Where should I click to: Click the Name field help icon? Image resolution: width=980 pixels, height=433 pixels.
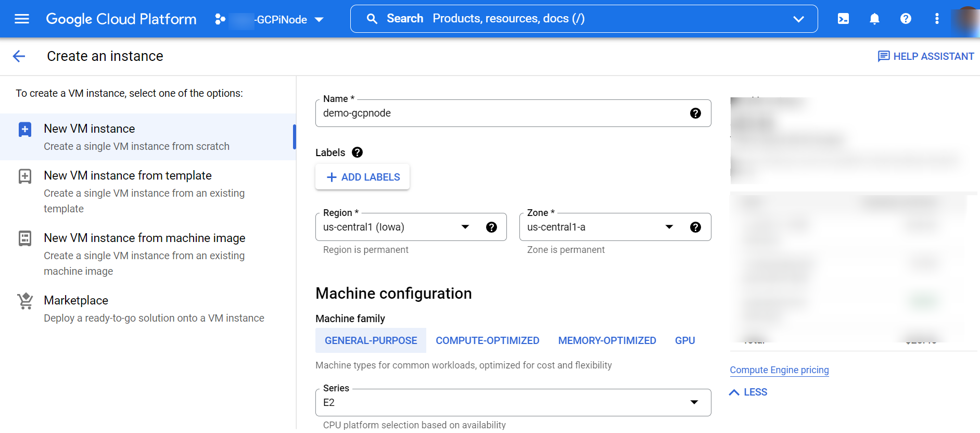[x=695, y=113]
